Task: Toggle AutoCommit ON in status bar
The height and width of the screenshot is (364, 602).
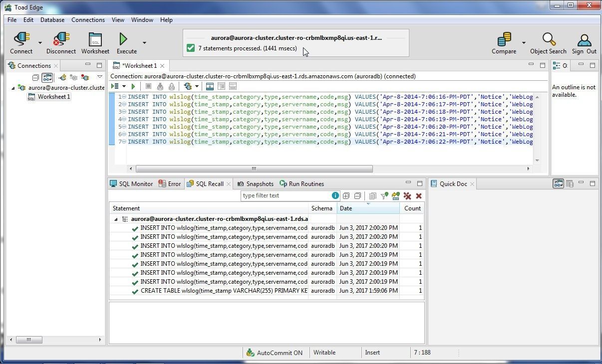Action: click(275, 353)
